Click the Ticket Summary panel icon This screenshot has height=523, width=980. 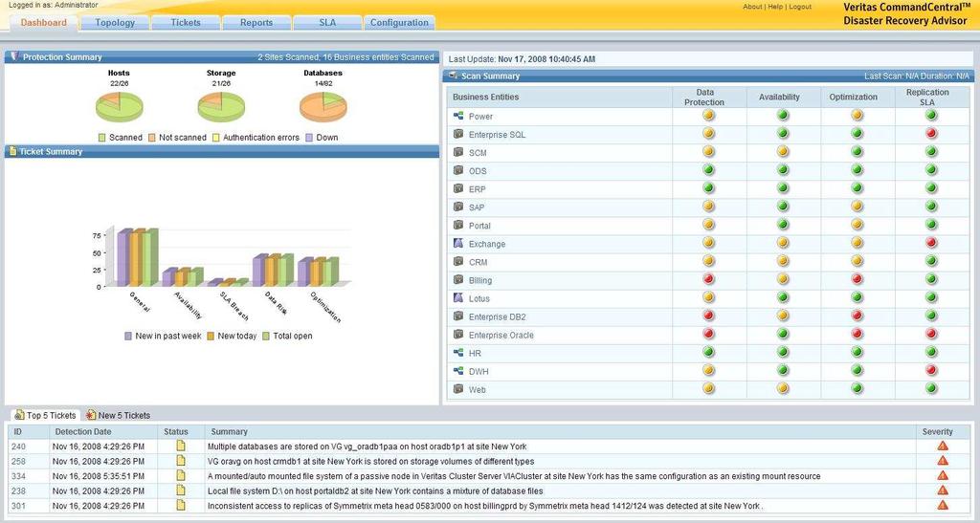pos(12,151)
